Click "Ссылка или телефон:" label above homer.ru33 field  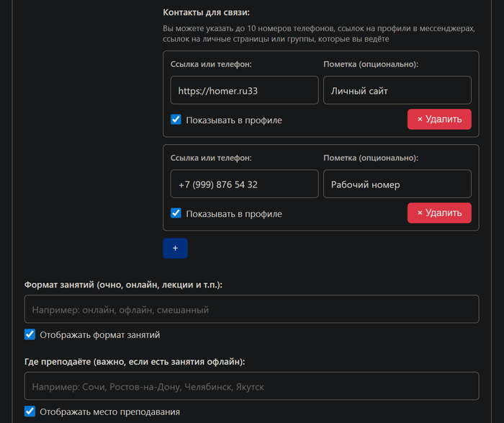[x=211, y=64]
